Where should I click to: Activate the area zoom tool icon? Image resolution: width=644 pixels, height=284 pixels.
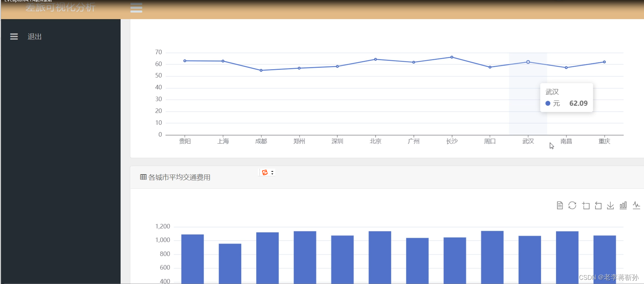[586, 205]
